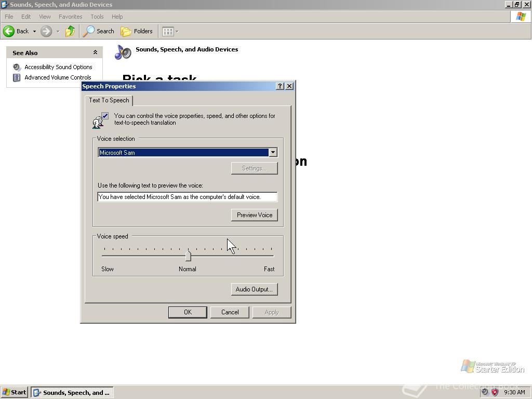Click the voice speed slider thumb
Screen dimensions: 532x399
(x=188, y=255)
